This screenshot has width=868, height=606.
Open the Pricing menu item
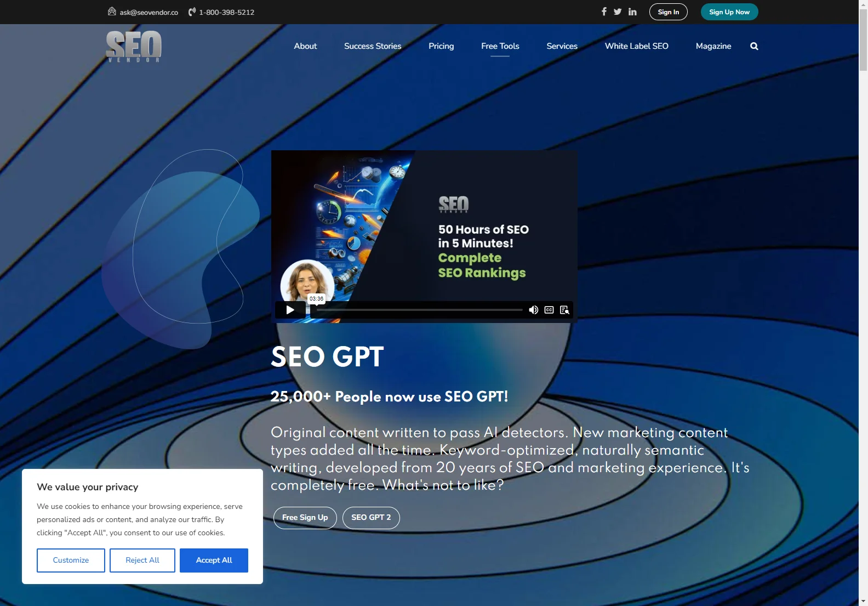click(441, 46)
